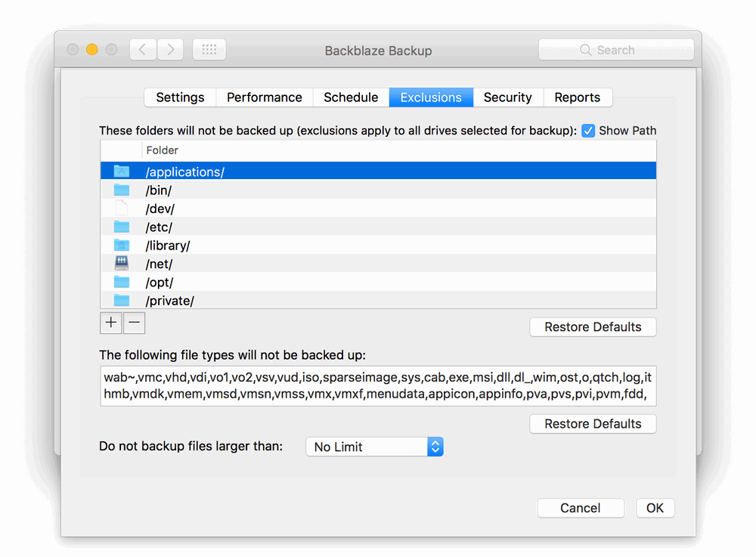Select the /applications/ row text

pyautogui.click(x=185, y=172)
